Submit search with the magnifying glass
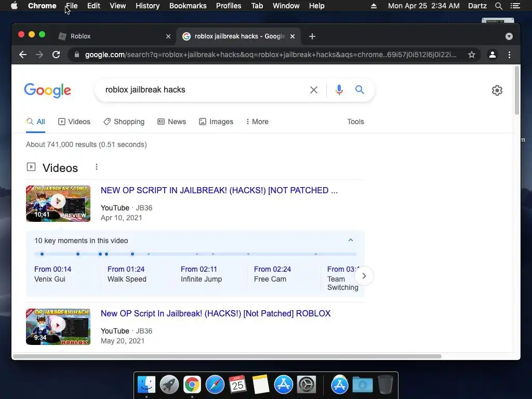The height and width of the screenshot is (399, 532). tap(360, 89)
